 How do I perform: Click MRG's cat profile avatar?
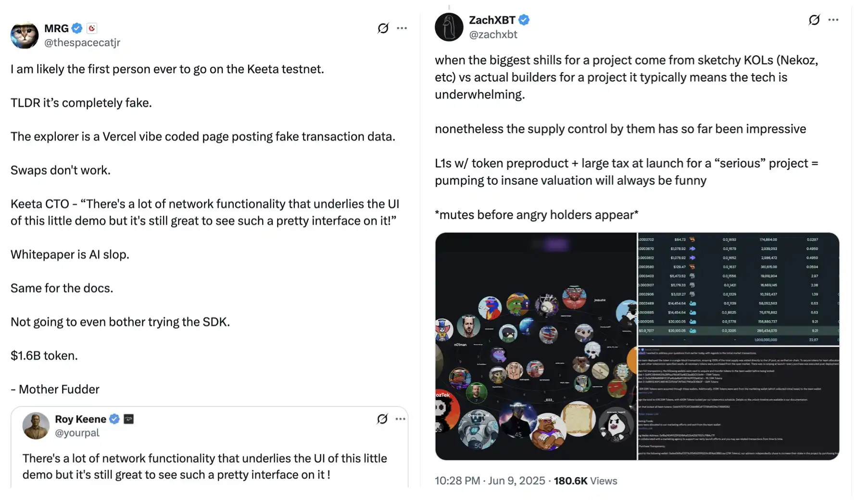25,35
